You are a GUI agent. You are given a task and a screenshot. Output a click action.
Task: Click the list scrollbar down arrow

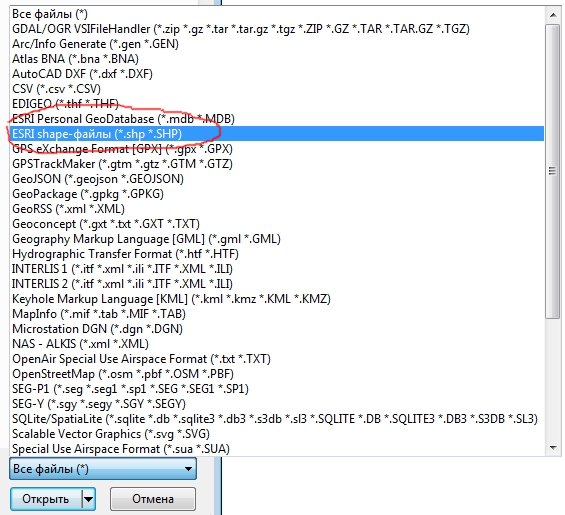(553, 448)
